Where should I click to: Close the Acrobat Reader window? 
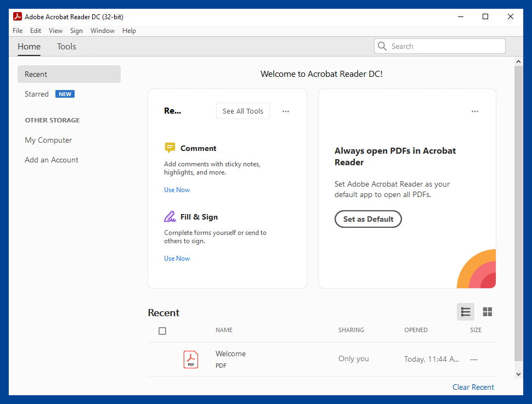tap(510, 16)
